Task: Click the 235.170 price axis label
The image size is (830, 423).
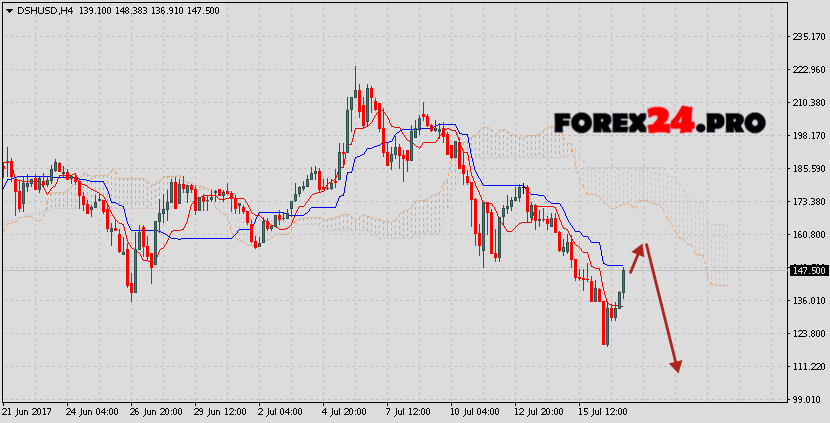Action: click(807, 37)
